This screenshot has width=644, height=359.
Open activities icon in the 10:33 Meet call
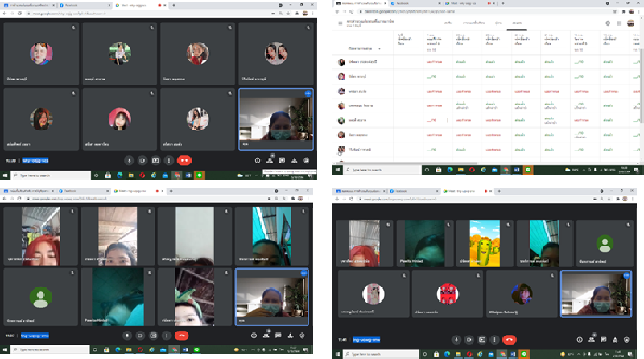pyautogui.click(x=293, y=159)
